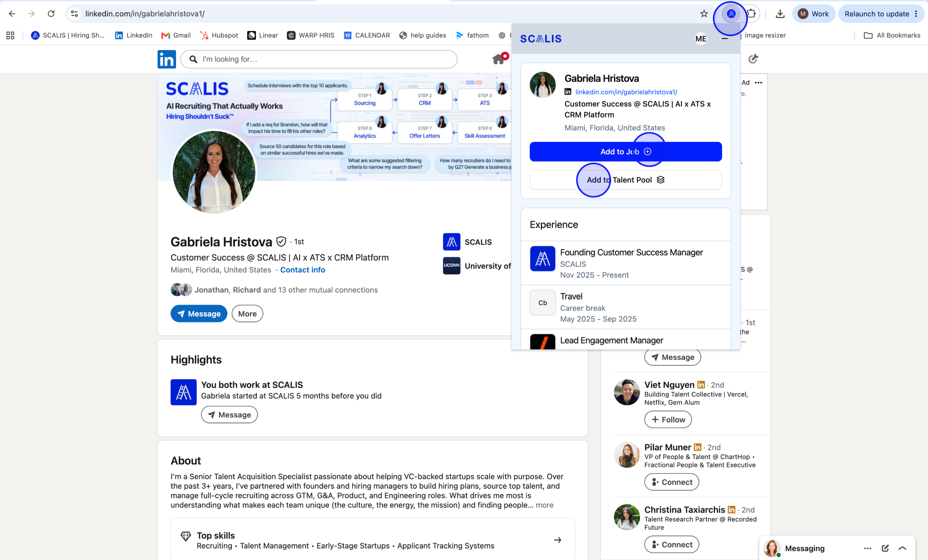The height and width of the screenshot is (560, 928).
Task: Click the verification shield badge
Action: tap(281, 241)
